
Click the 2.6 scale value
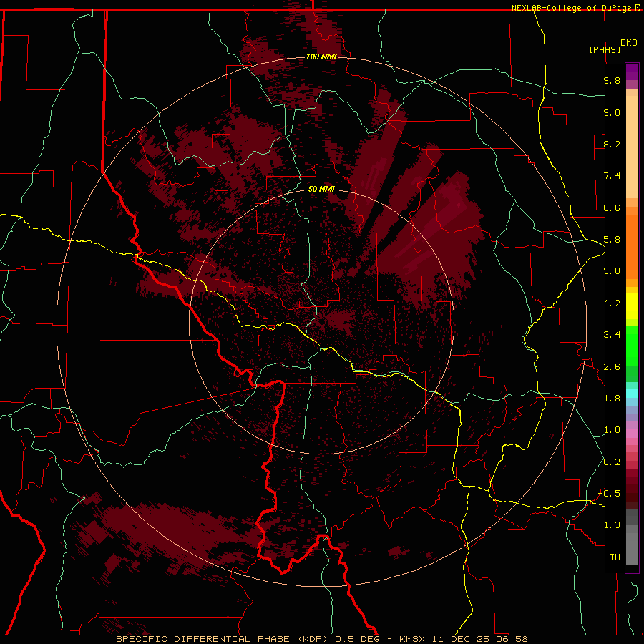click(612, 367)
